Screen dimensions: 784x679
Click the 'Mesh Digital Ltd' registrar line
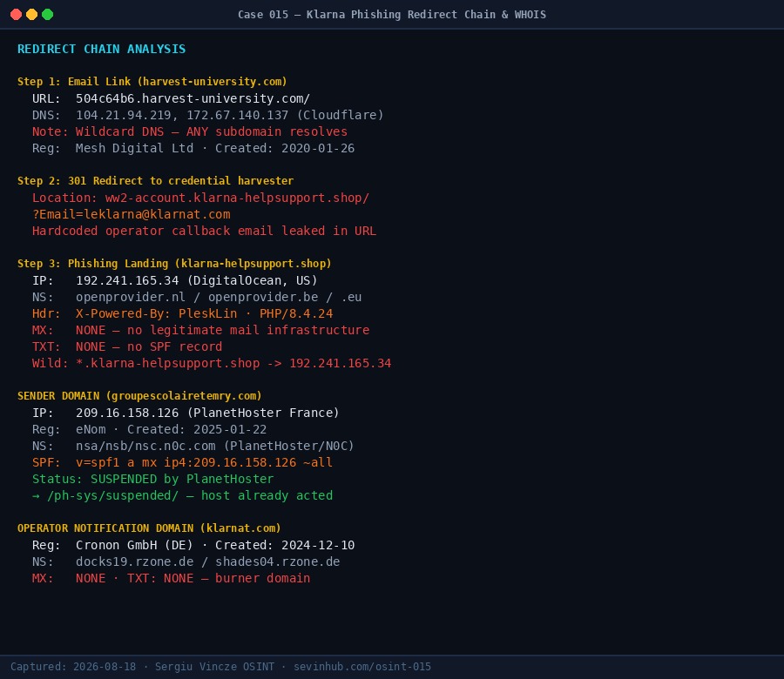click(193, 148)
